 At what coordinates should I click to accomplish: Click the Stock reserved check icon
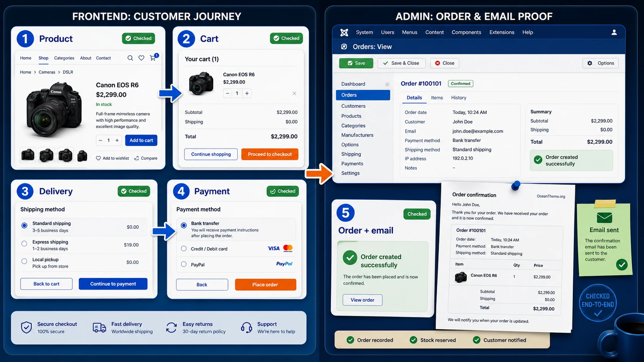tap(413, 340)
